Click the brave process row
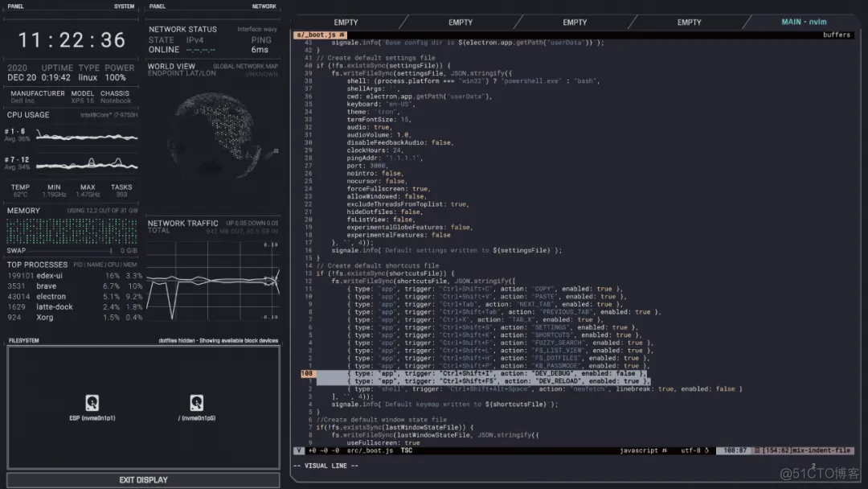 pos(74,286)
